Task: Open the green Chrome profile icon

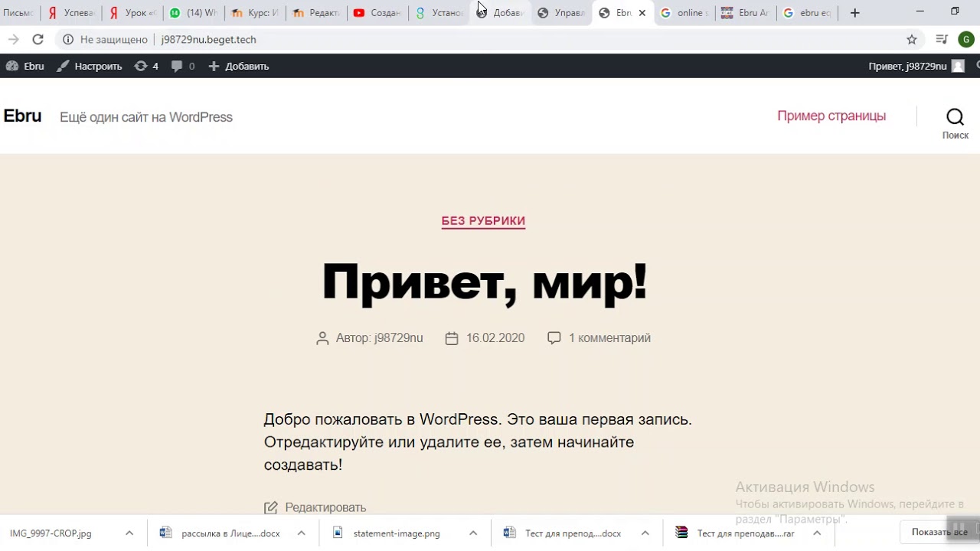Action: pos(966,39)
